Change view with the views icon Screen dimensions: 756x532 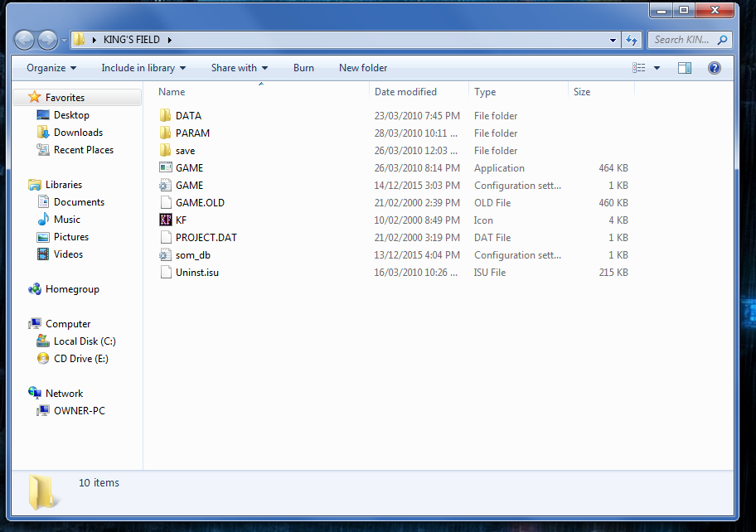coord(639,68)
